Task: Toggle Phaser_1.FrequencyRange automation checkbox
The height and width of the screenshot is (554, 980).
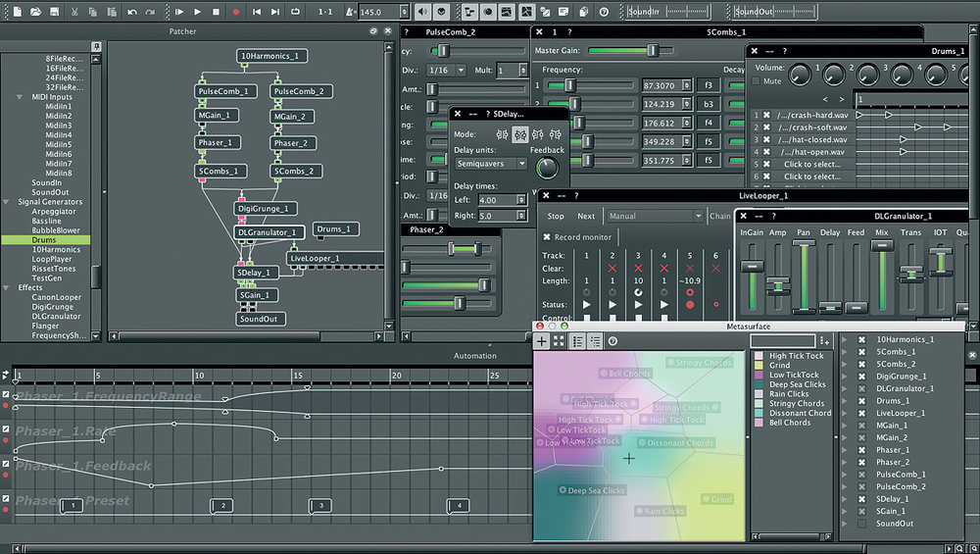Action: (6, 394)
